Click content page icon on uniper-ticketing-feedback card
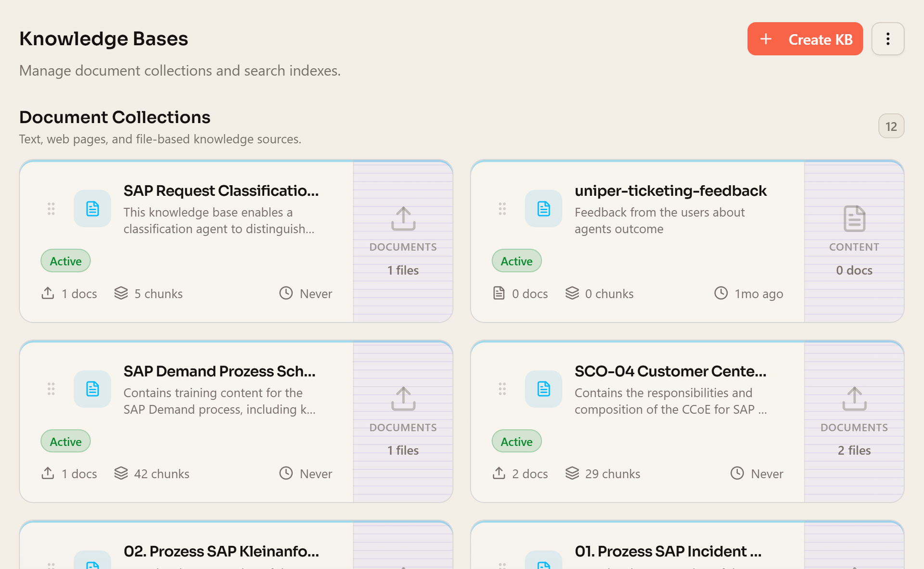The image size is (924, 569). pos(854,219)
